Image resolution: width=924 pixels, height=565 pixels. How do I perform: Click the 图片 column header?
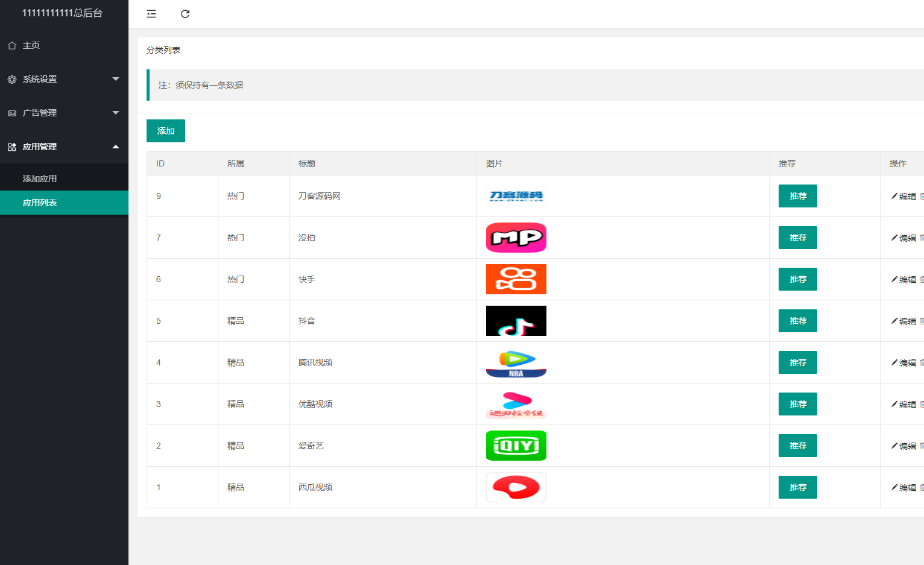coord(495,163)
